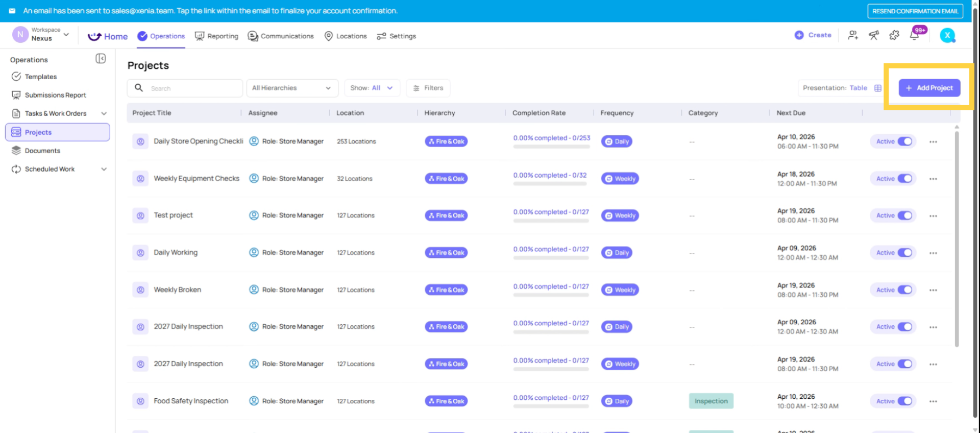This screenshot has height=433, width=980.
Task: Open three-dot menu for Test project
Action: pos(933,216)
